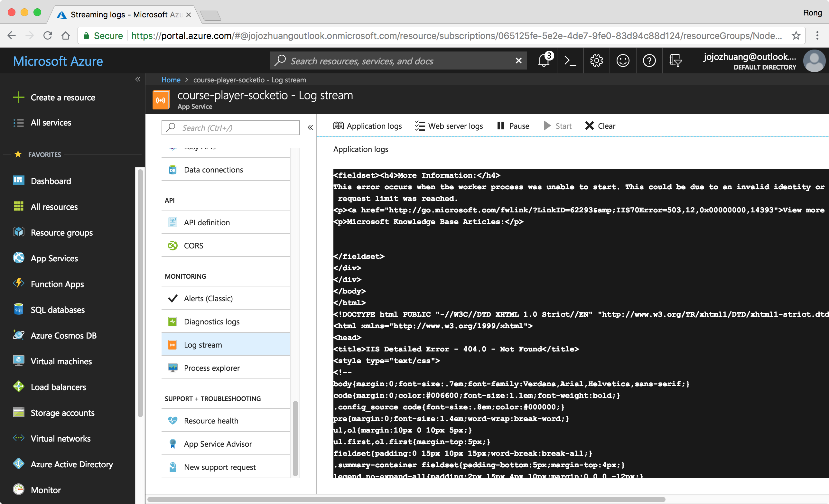The height and width of the screenshot is (504, 829).
Task: Close the Streaming logs browser tab
Action: click(189, 14)
